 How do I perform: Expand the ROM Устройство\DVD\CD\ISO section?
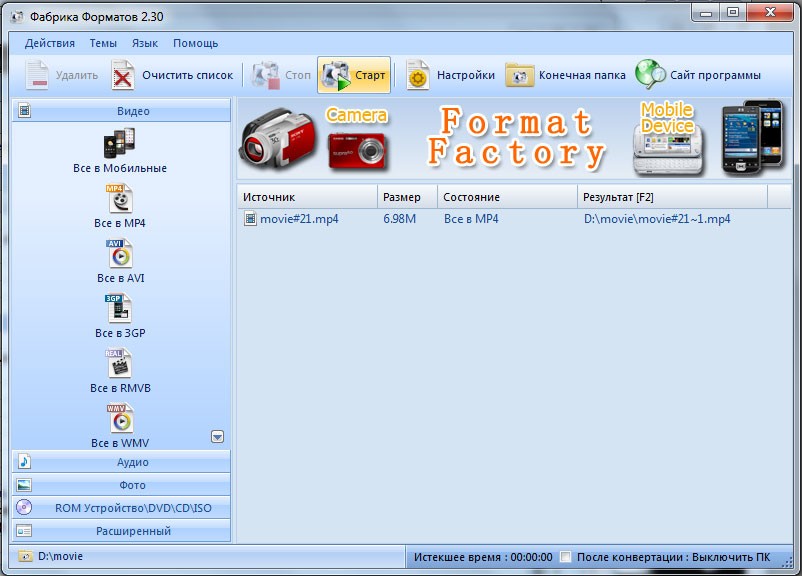pyautogui.click(x=122, y=508)
